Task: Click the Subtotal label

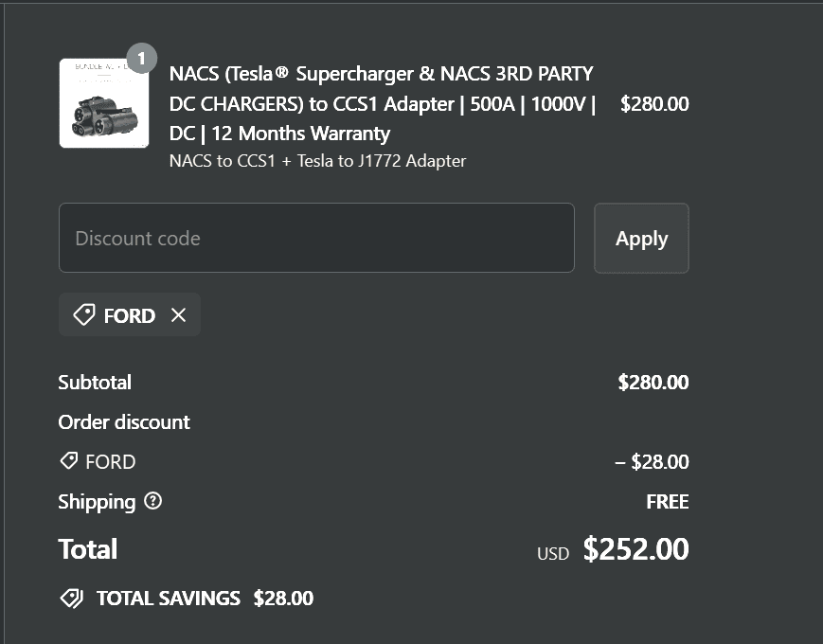Action: click(x=95, y=383)
